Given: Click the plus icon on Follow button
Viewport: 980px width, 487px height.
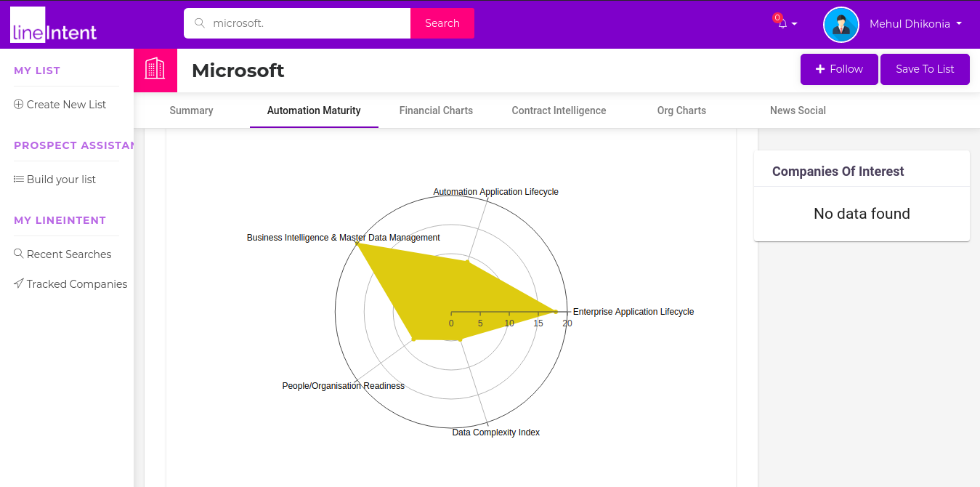Looking at the screenshot, I should point(820,69).
